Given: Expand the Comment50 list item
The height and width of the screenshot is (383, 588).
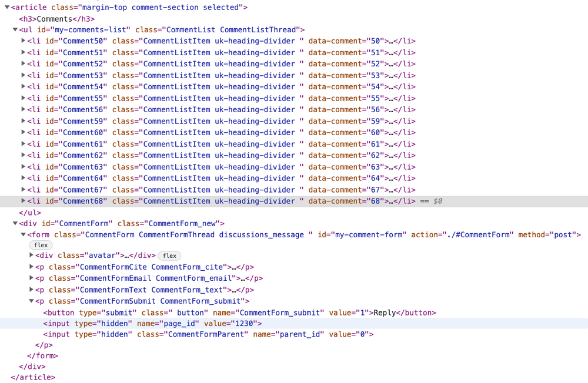Looking at the screenshot, I should [x=24, y=41].
